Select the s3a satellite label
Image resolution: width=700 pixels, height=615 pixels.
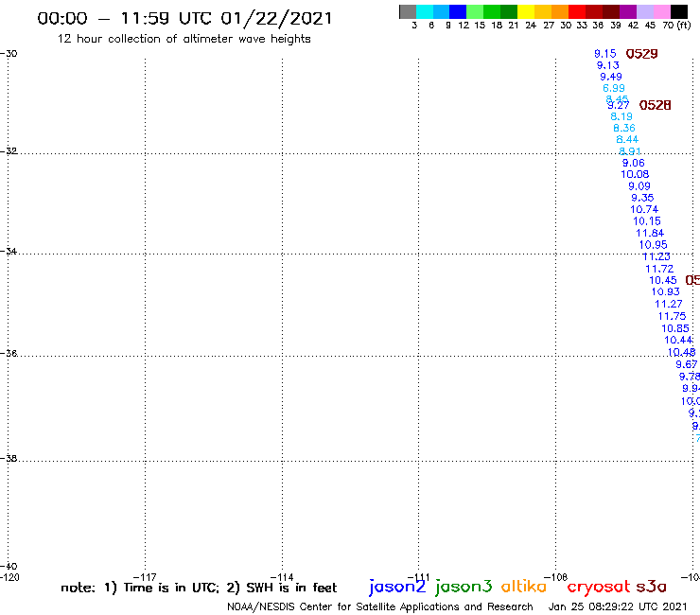click(x=651, y=587)
